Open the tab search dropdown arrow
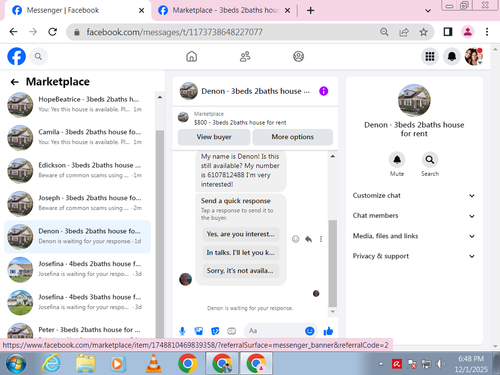This screenshot has height=375, width=500. coord(428,11)
